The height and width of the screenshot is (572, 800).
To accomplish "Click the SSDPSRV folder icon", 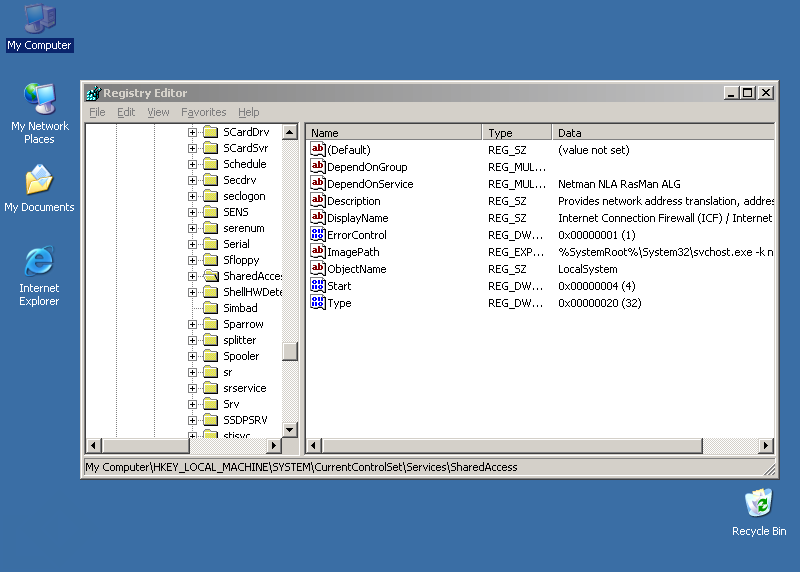I will [211, 420].
